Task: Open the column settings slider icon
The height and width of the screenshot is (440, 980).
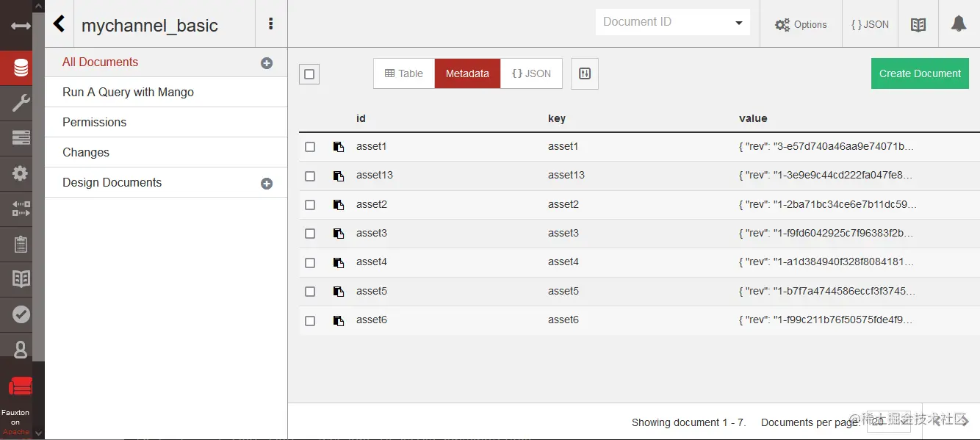Action: (x=585, y=73)
